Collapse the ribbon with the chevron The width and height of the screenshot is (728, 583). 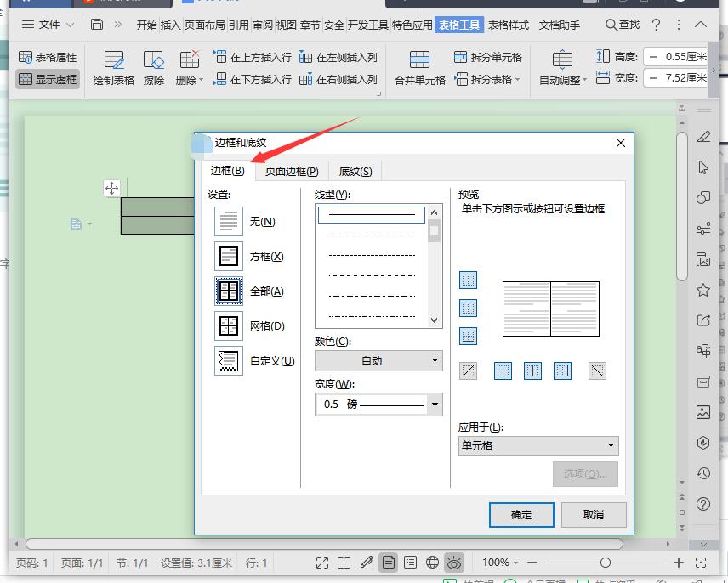[701, 25]
